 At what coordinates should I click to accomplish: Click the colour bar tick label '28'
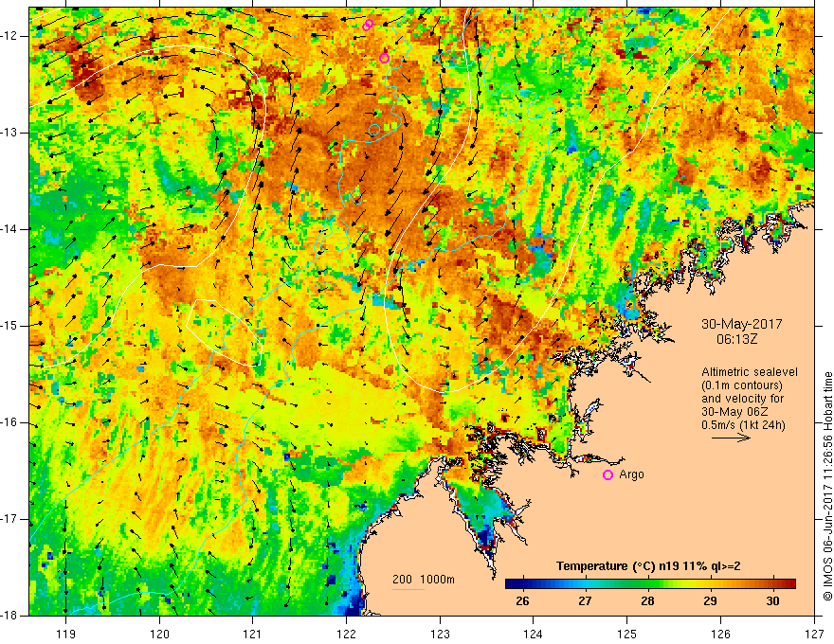(647, 601)
